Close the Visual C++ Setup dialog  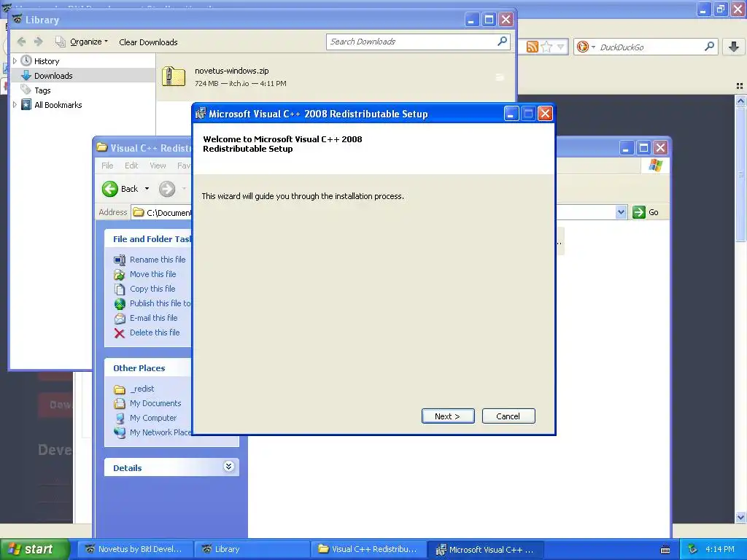pyautogui.click(x=545, y=114)
